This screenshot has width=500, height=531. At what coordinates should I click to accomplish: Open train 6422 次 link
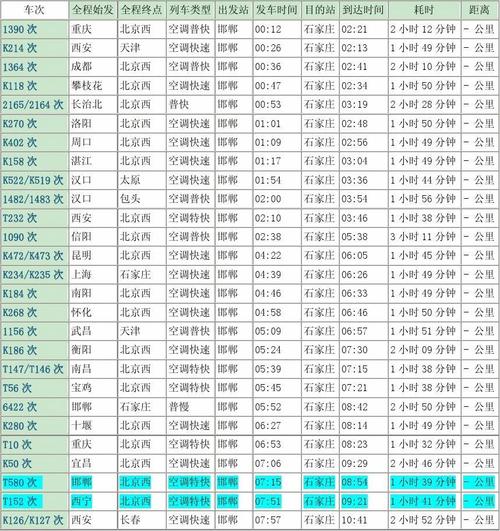tap(20, 407)
